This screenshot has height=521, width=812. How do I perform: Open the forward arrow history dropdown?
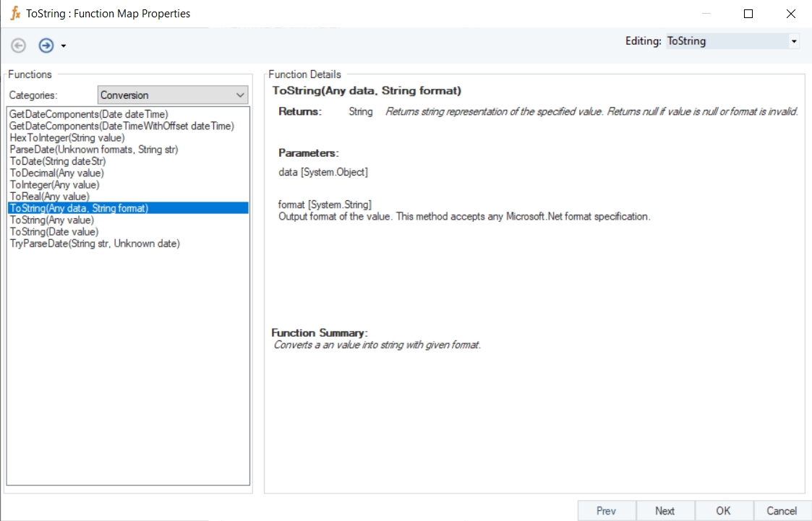pos(64,46)
